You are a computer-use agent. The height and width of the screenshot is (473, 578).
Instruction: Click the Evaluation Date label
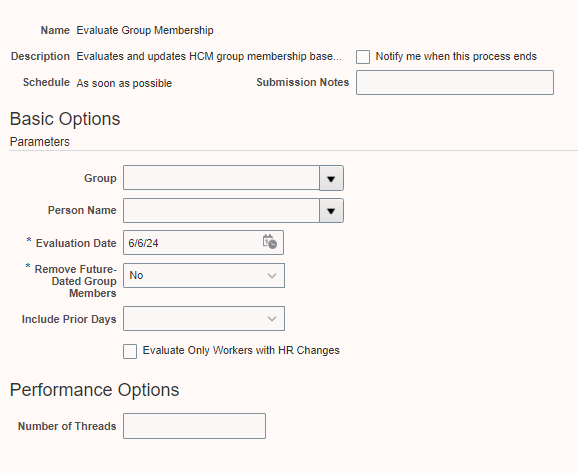click(x=76, y=243)
